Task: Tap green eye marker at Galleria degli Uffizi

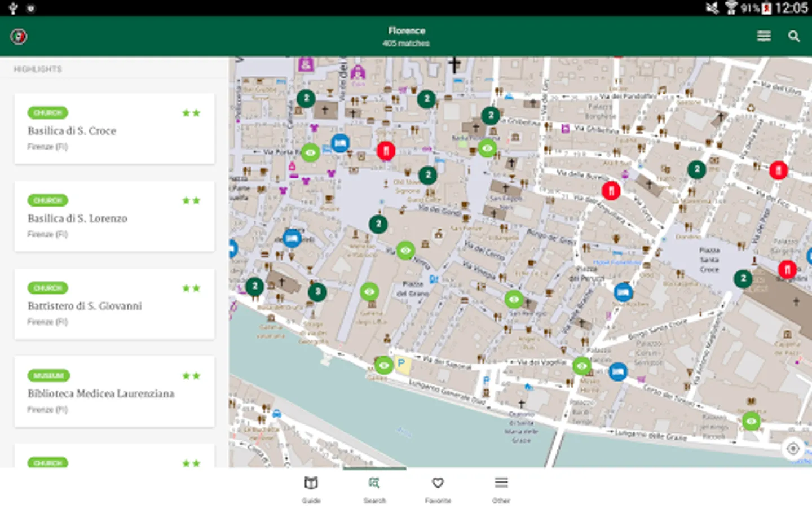Action: pos(369,292)
